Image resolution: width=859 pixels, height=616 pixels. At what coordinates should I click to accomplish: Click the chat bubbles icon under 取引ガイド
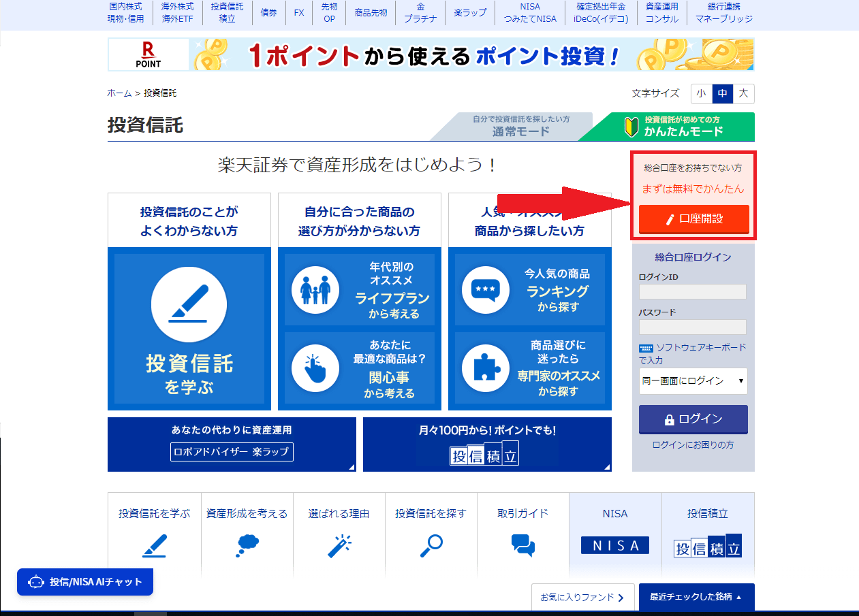(x=523, y=545)
